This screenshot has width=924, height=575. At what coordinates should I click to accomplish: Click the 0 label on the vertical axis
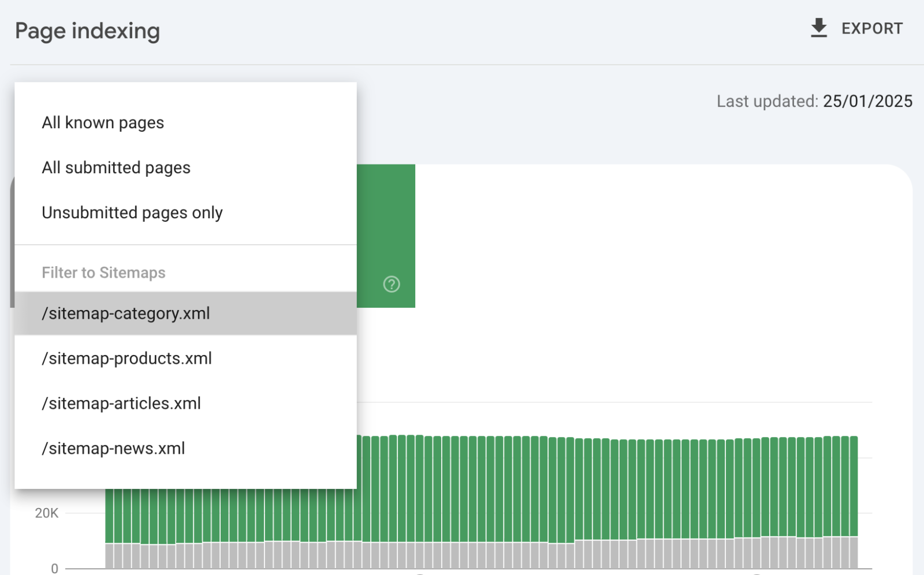(54, 568)
